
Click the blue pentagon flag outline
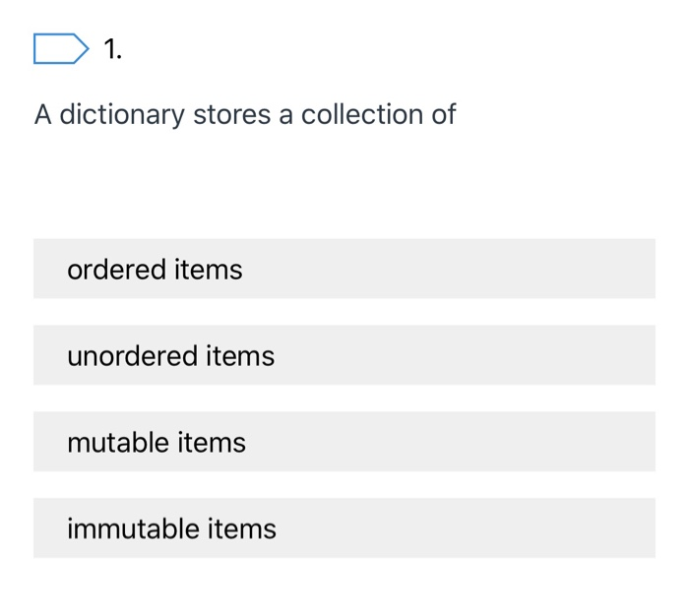point(61,48)
